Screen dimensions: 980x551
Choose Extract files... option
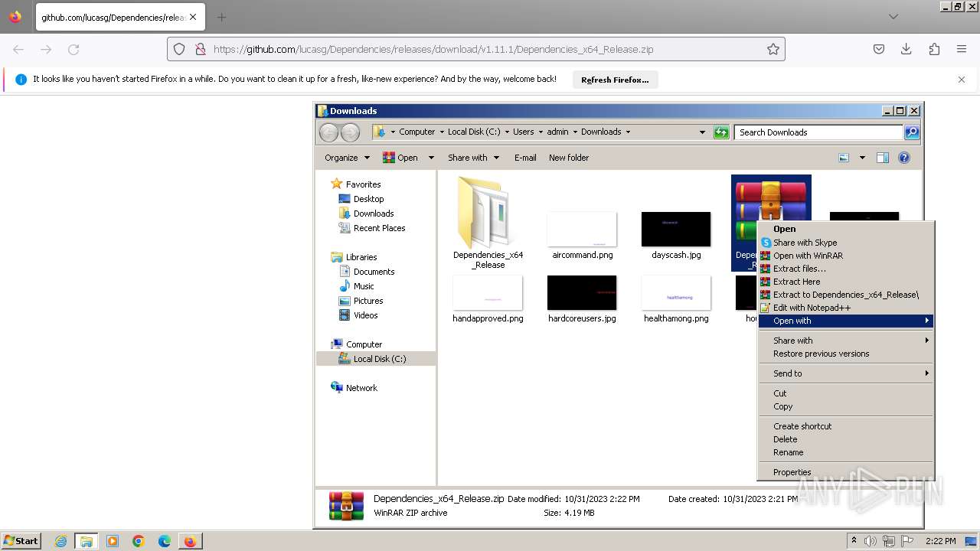click(x=846, y=269)
